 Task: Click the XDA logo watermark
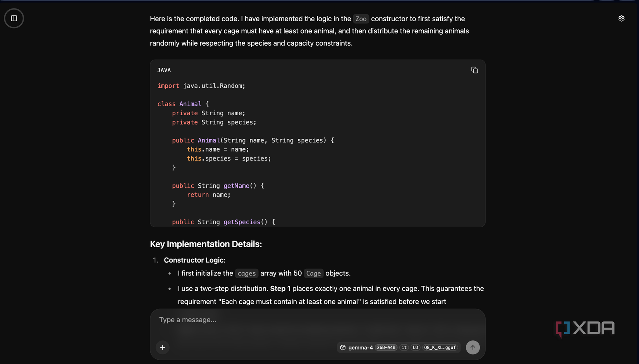(585, 328)
